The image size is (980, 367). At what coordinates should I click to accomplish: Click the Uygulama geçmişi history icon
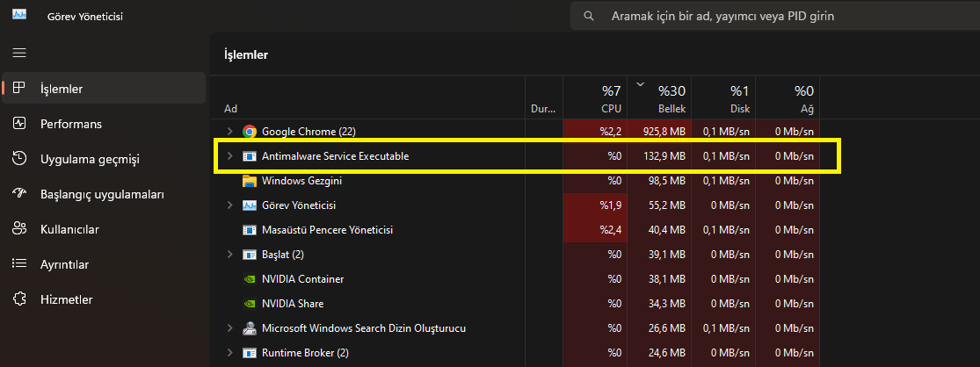click(x=19, y=159)
